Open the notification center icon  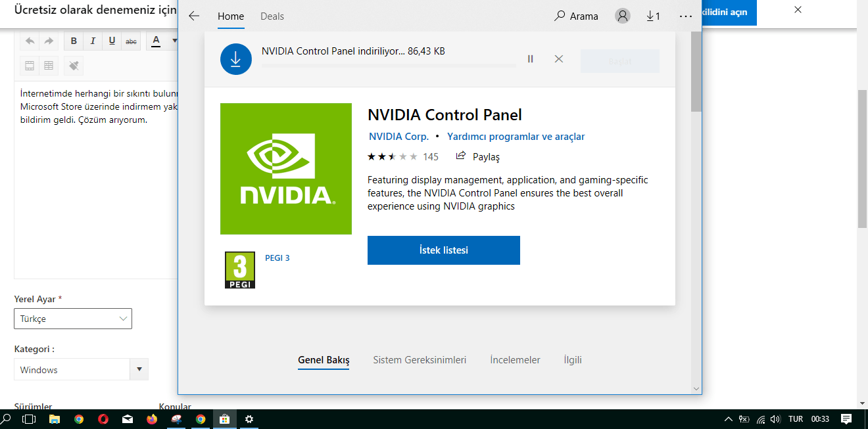coord(846,419)
